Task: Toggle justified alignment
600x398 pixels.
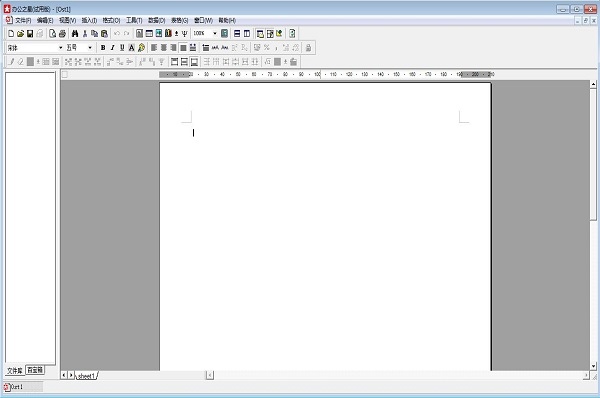Action: point(183,48)
